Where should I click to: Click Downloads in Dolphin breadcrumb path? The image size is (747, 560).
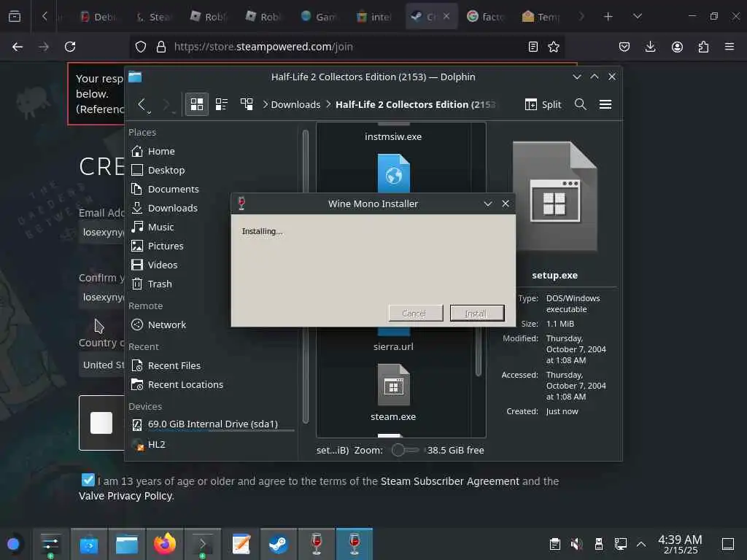tap(295, 104)
